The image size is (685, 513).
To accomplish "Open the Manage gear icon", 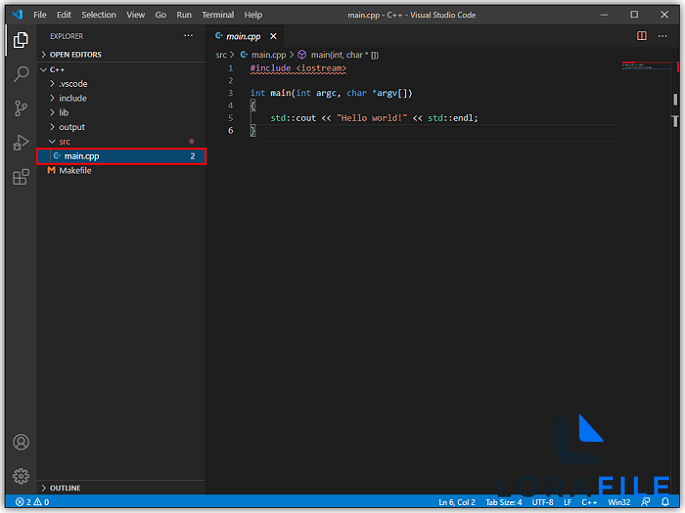I will tap(21, 476).
